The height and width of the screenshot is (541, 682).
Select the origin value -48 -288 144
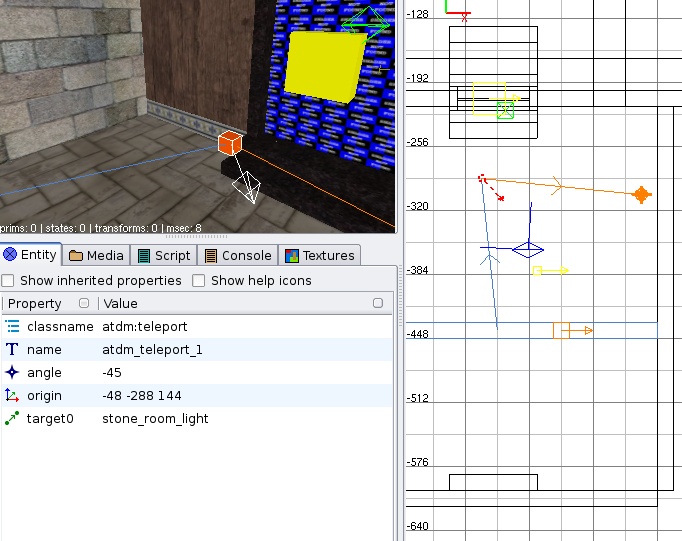pos(142,396)
